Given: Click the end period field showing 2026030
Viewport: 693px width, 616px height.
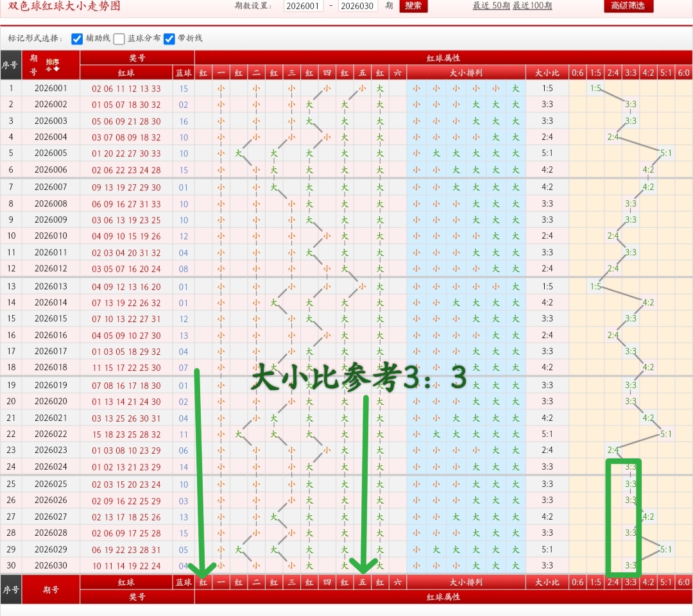Looking at the screenshot, I should coord(357,6).
